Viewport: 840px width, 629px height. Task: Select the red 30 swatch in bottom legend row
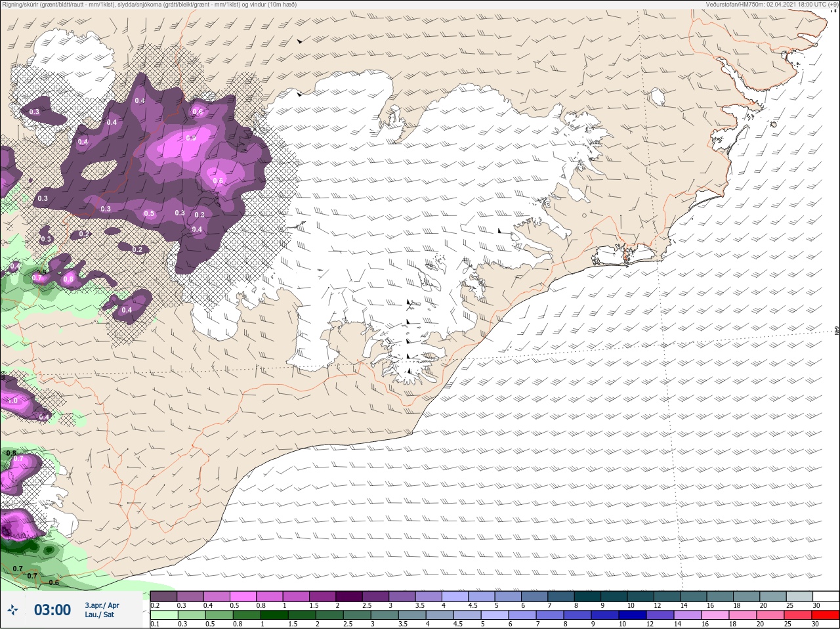click(826, 615)
